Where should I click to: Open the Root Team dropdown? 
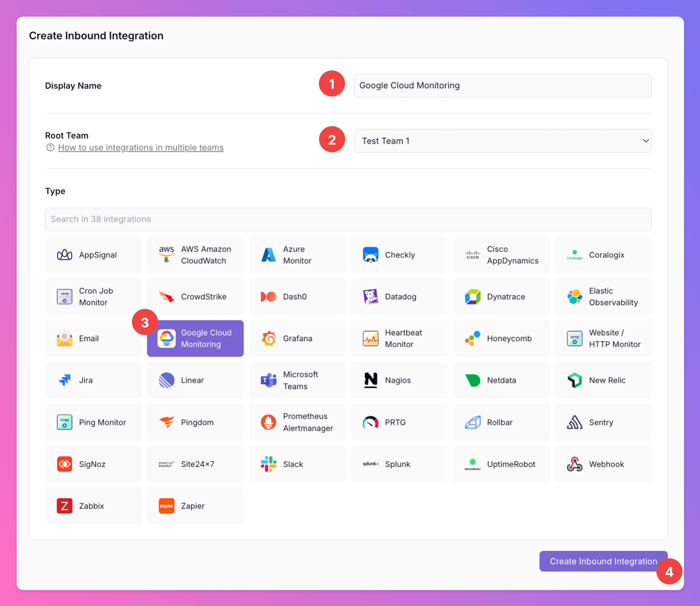pos(502,141)
